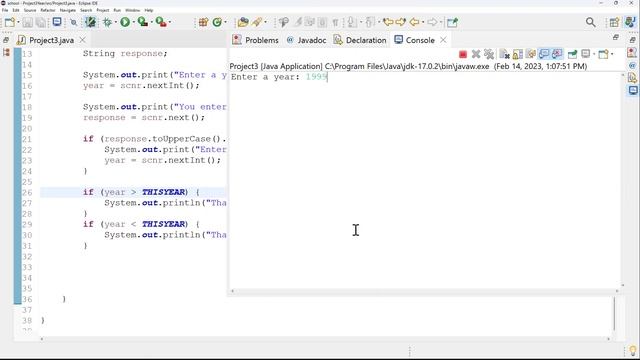The width and height of the screenshot is (640, 360).
Task: Click the console horizontal scrollbar
Action: pos(424,291)
